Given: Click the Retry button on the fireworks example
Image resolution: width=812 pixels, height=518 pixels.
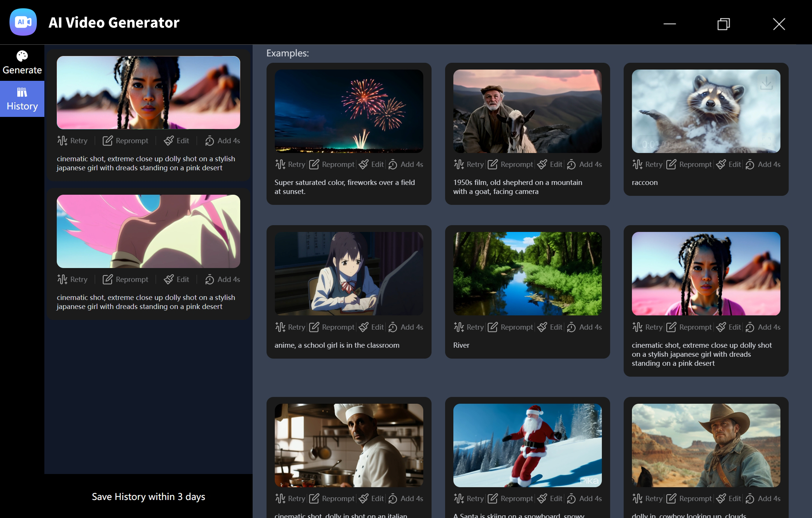Looking at the screenshot, I should [x=290, y=164].
